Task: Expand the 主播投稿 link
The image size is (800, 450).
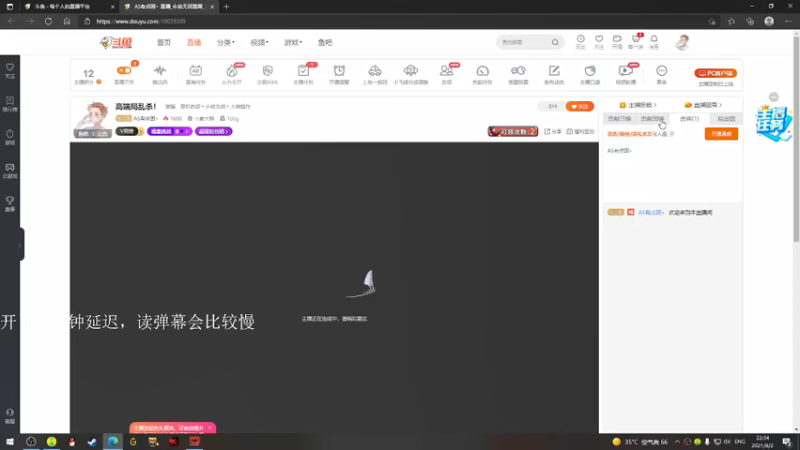Action: (637, 105)
